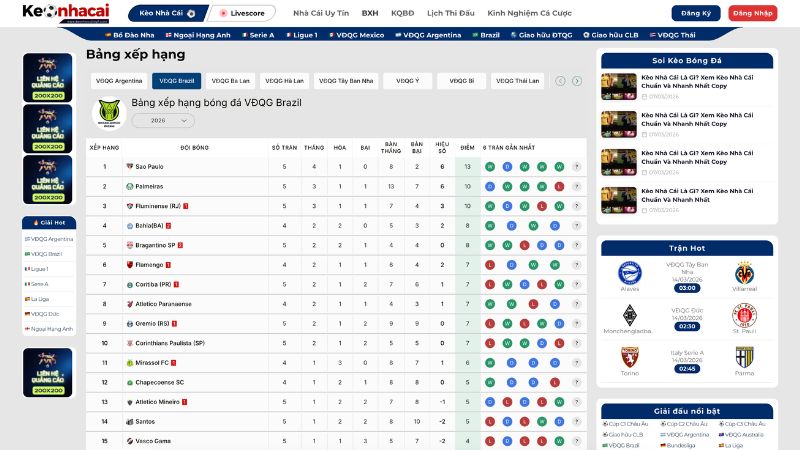This screenshot has height=450, width=800.
Task: Click the Monchengladbach team logo
Action: coord(630,315)
